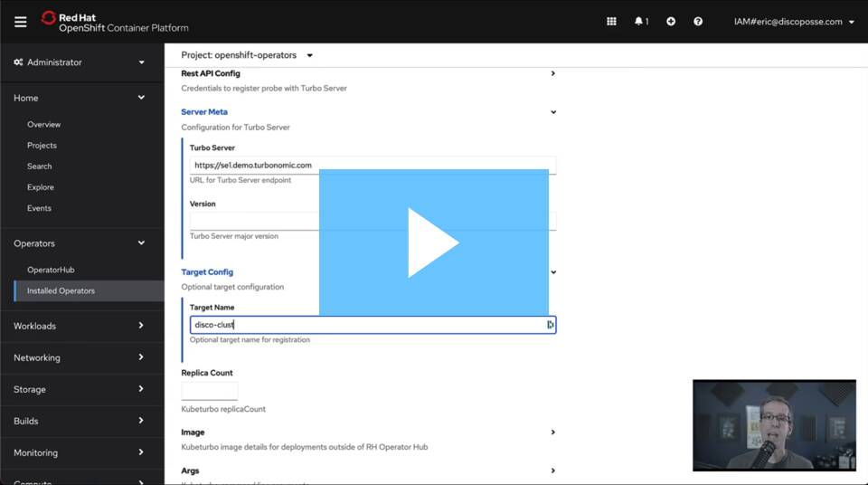
Task: Open the Overview page
Action: (43, 124)
